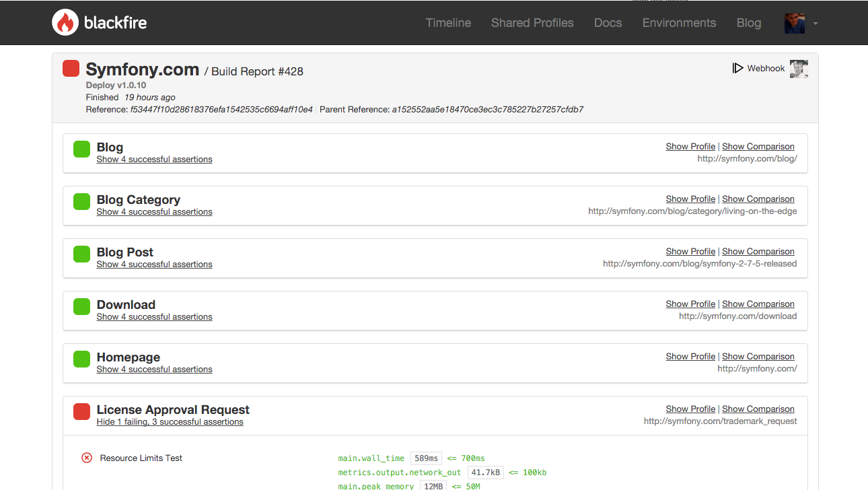This screenshot has width=868, height=490.
Task: Click the Symfony.com report title
Action: pos(143,69)
